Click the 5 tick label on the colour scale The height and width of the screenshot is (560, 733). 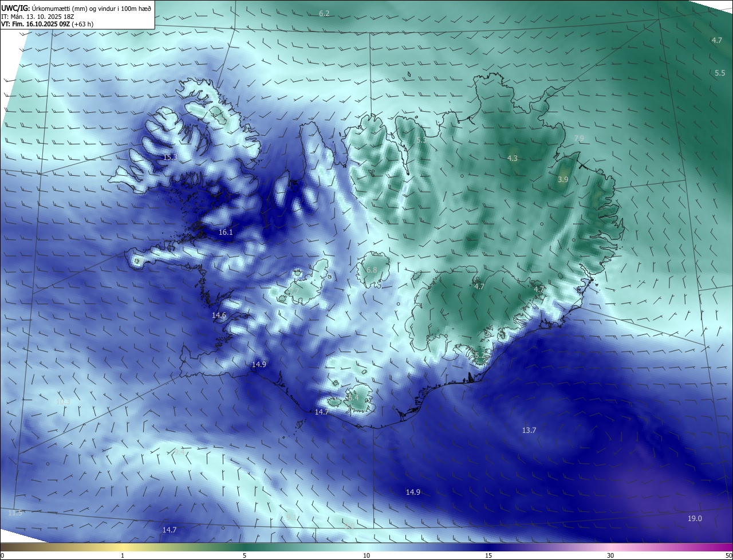(x=245, y=555)
